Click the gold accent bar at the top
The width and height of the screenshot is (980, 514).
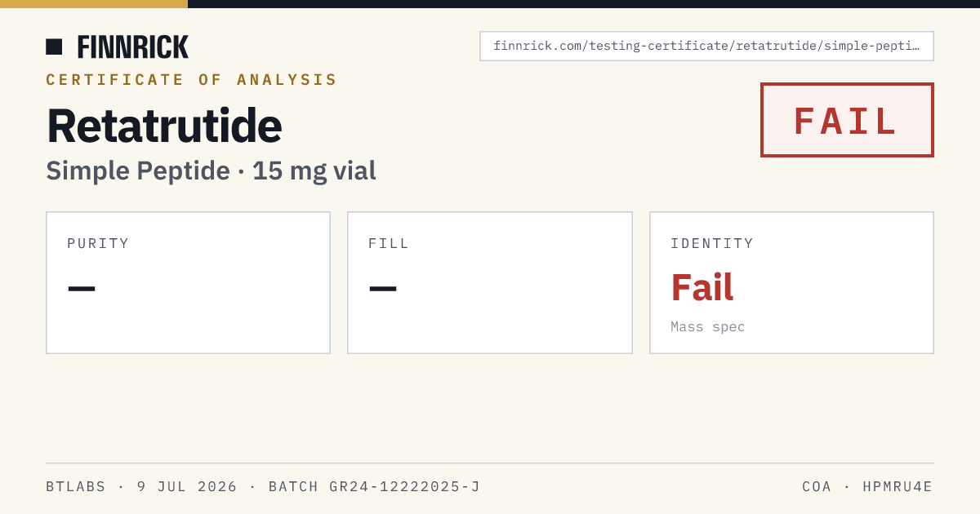(x=94, y=4)
